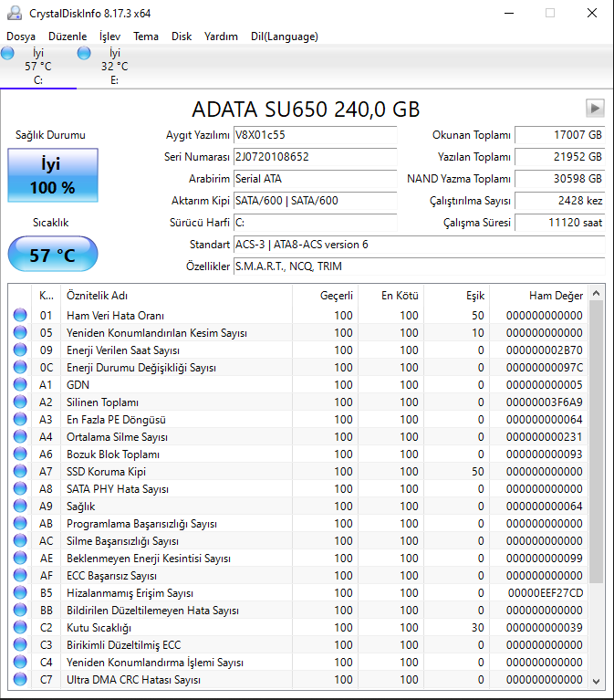Click the Çalışma Süresi value 11120 saat
The width and height of the screenshot is (614, 700).
click(559, 223)
